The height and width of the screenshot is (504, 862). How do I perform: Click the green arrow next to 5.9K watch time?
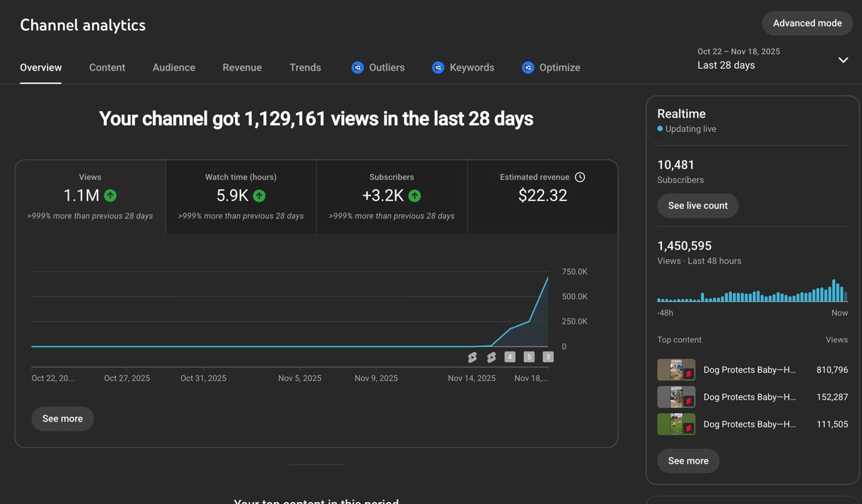click(259, 196)
